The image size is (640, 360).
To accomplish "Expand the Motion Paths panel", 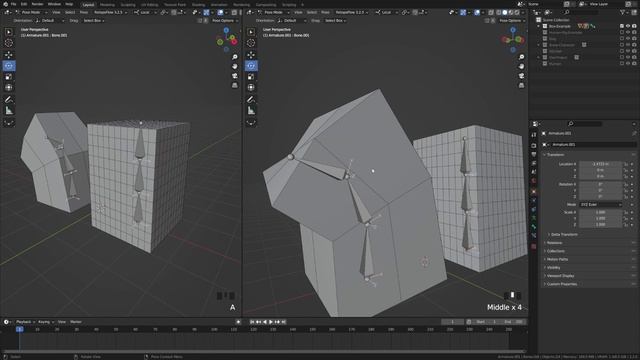I will click(x=557, y=259).
